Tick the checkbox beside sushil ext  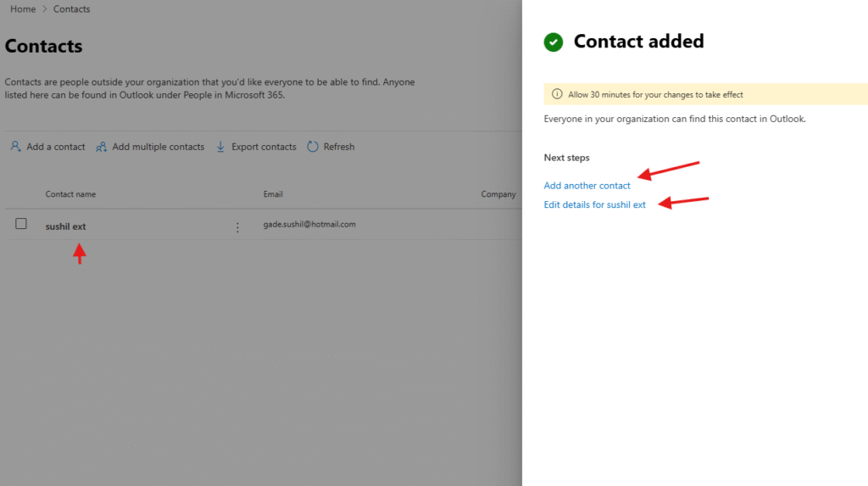coord(21,224)
